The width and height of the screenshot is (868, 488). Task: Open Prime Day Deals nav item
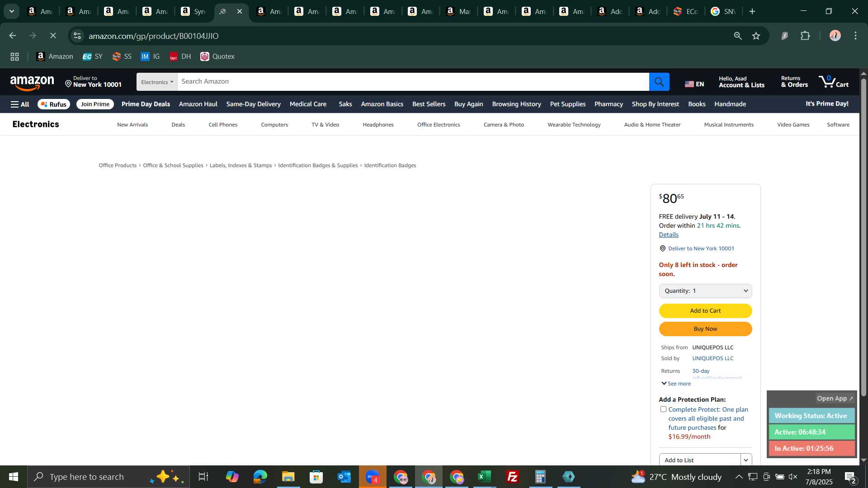(146, 104)
